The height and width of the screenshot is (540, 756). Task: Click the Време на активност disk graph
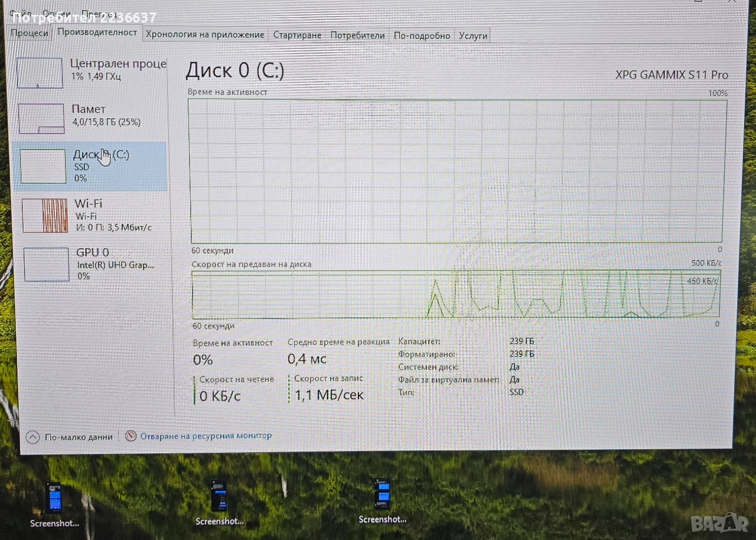click(458, 171)
